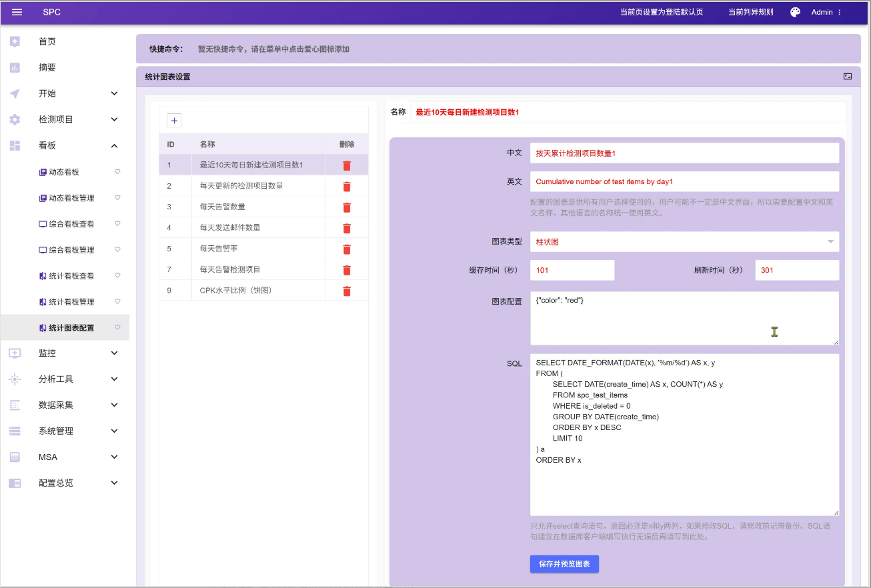Viewport: 871px width, 588px height.
Task: Click the fullscreen icon in 统计图表设置 header
Action: click(x=848, y=77)
